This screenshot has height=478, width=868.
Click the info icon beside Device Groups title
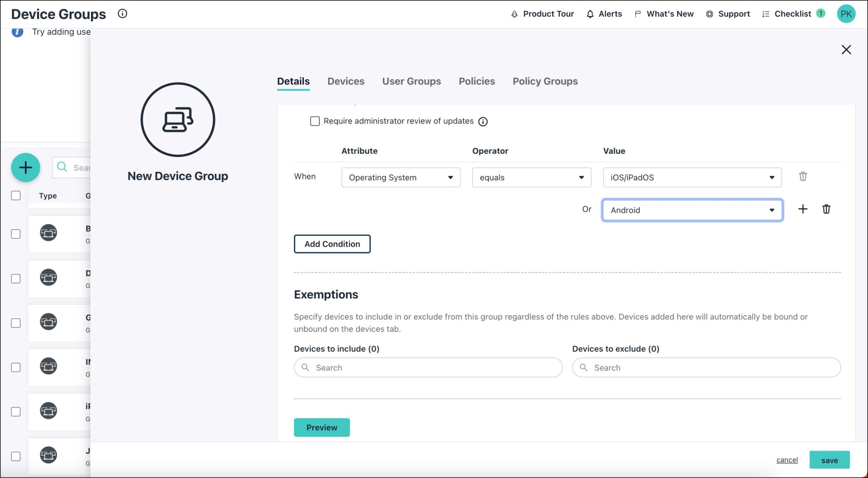(122, 13)
